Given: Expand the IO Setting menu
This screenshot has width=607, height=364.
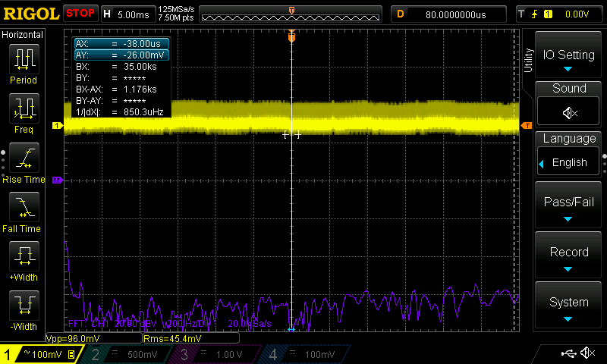Looking at the screenshot, I should click(x=568, y=56).
